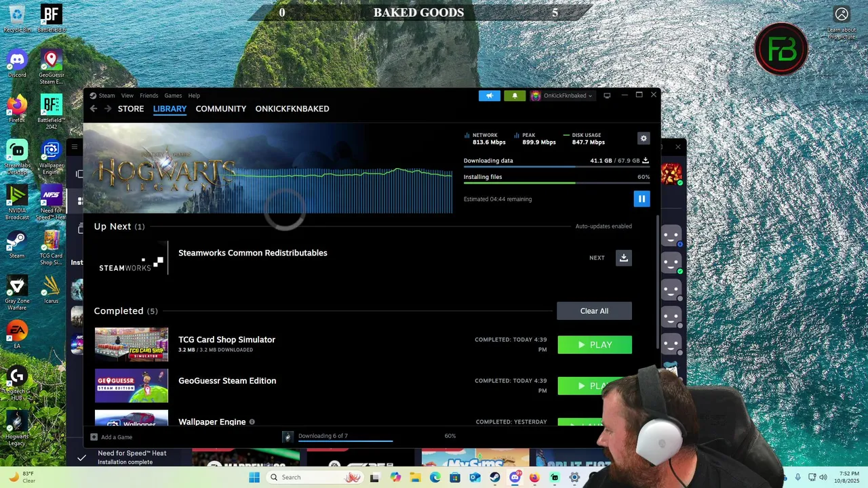Click the Downloading 6 of 7 status

[x=323, y=436]
